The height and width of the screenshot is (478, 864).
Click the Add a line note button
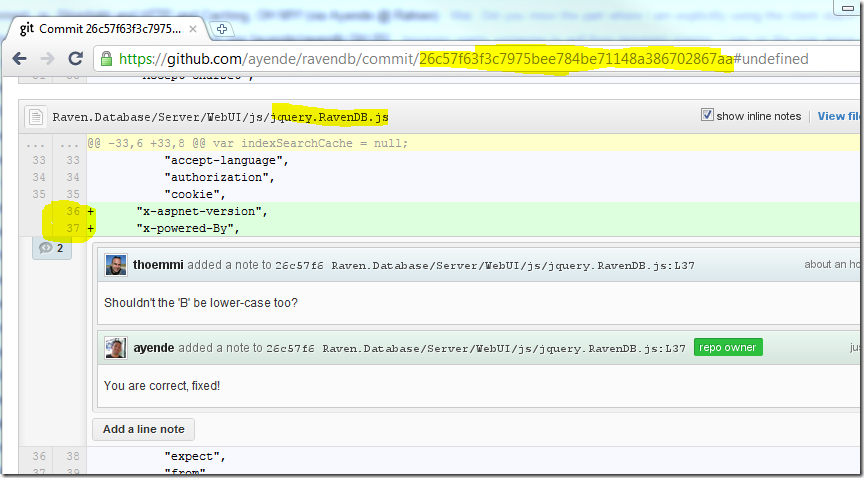pyautogui.click(x=144, y=429)
